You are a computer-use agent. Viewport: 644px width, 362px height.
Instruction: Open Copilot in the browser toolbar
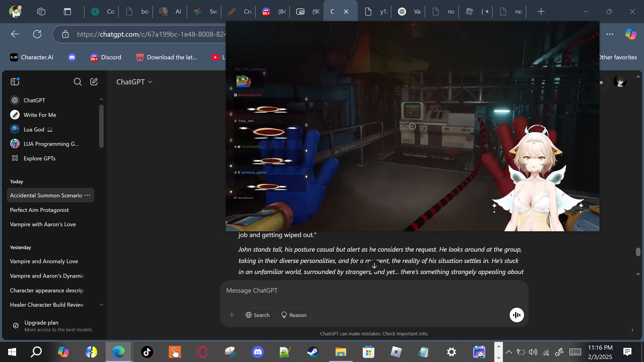coord(631,34)
